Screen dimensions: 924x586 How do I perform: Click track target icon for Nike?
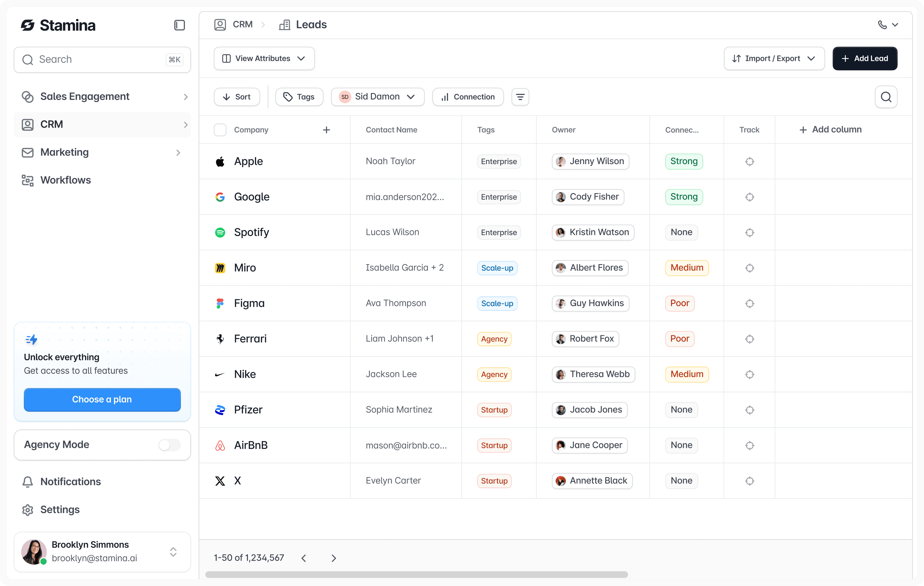749,374
